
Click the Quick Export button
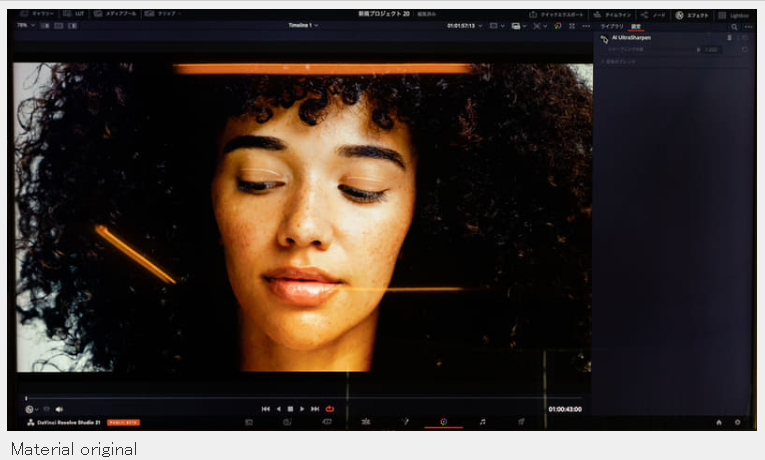click(x=557, y=15)
